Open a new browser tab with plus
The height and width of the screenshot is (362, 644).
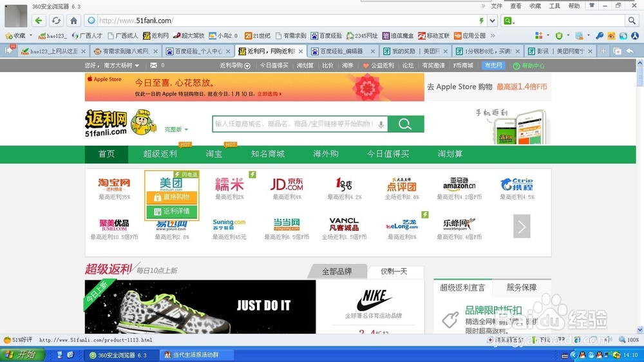603,51
